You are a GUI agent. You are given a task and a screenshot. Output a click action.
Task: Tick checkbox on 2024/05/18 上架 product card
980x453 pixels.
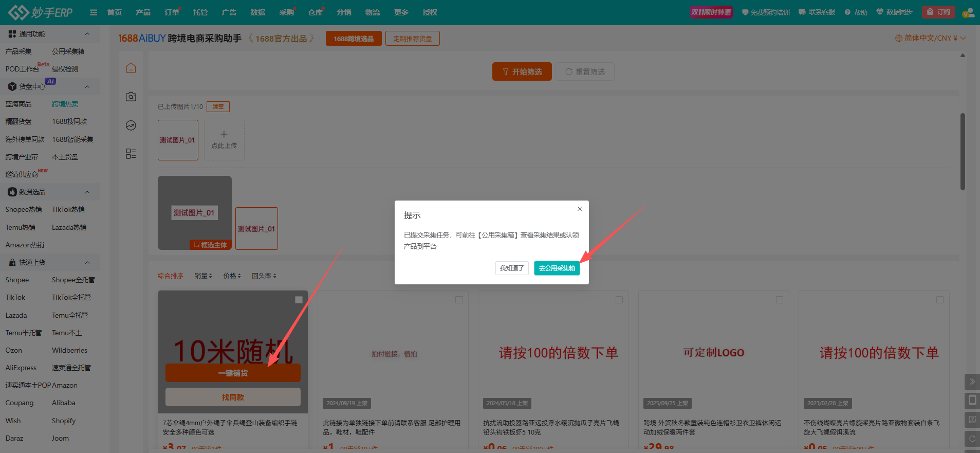[619, 300]
